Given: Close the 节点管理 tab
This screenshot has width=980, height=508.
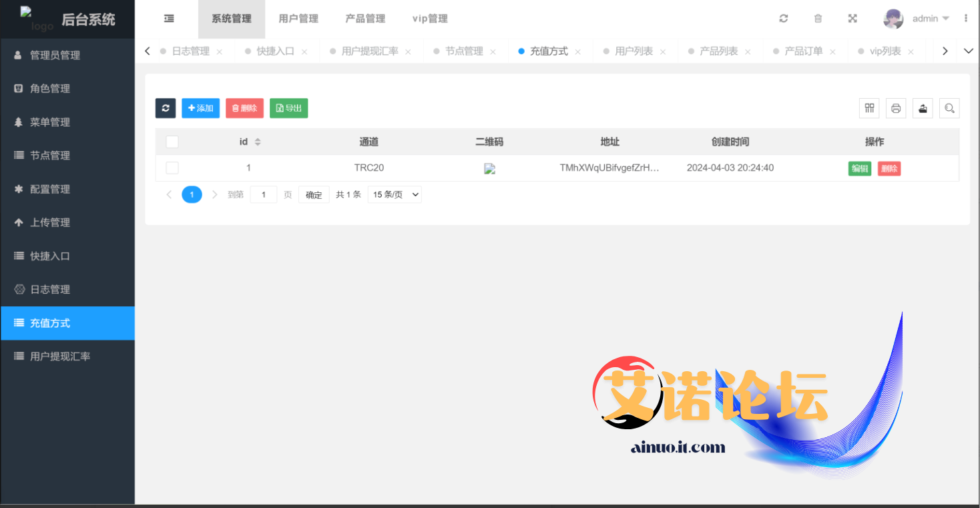Looking at the screenshot, I should pyautogui.click(x=493, y=51).
